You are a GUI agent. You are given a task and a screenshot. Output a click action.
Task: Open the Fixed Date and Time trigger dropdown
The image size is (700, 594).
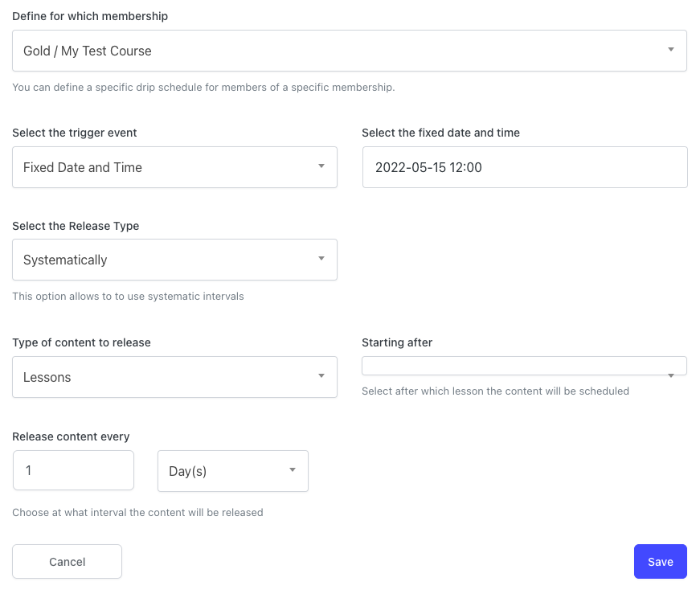(174, 167)
